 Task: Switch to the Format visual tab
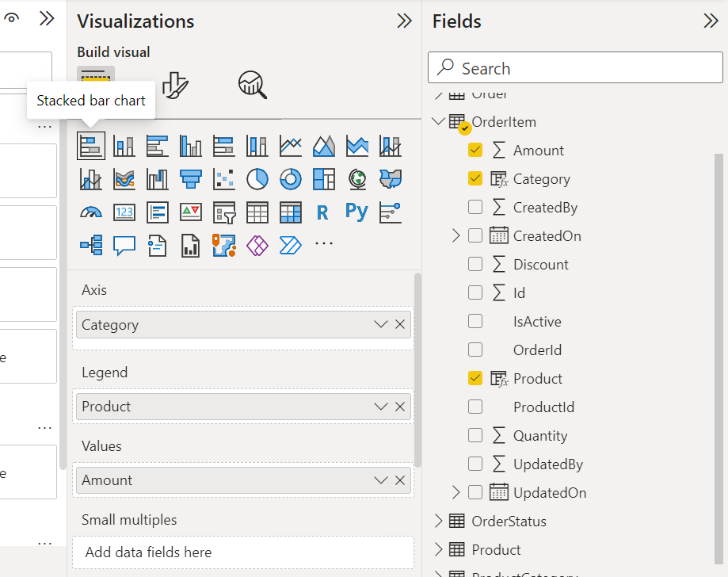174,83
